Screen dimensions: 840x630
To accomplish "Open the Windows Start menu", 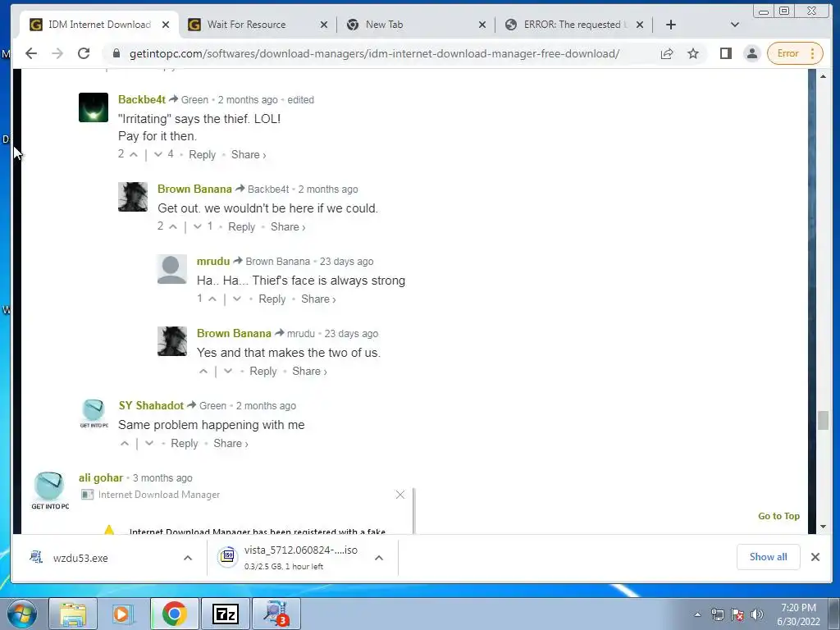I will 22,614.
